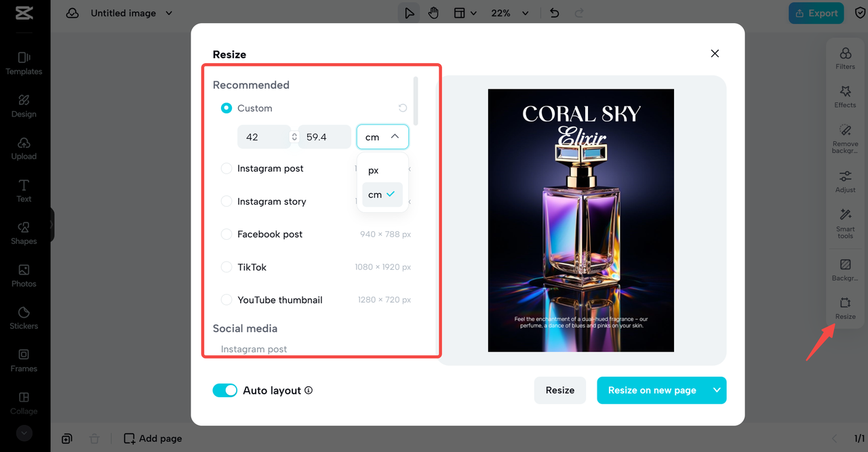Open the Adjust tool

tap(845, 182)
